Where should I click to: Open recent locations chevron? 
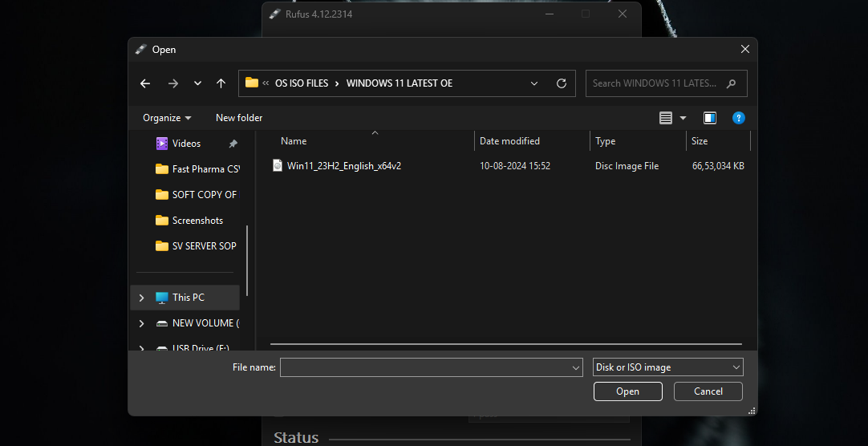pos(197,83)
